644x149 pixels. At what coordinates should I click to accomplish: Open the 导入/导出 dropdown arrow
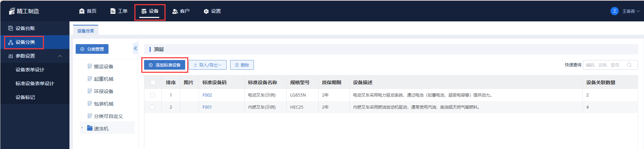(220, 65)
